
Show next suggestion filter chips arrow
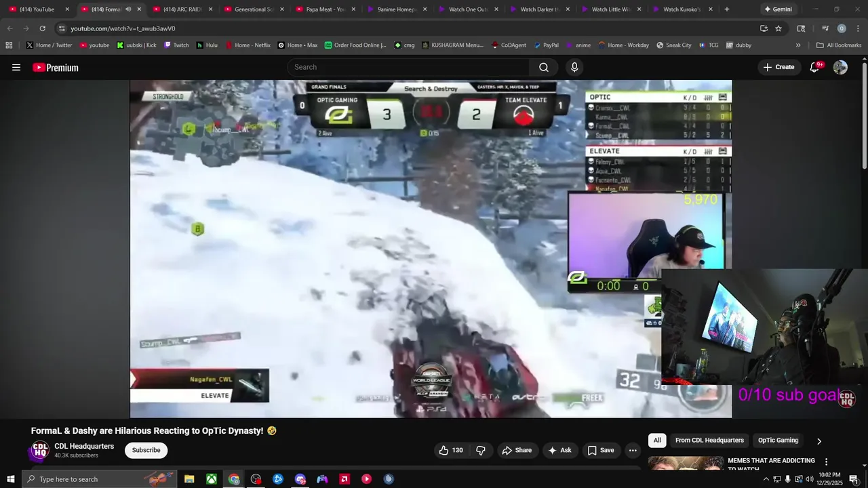click(x=818, y=441)
